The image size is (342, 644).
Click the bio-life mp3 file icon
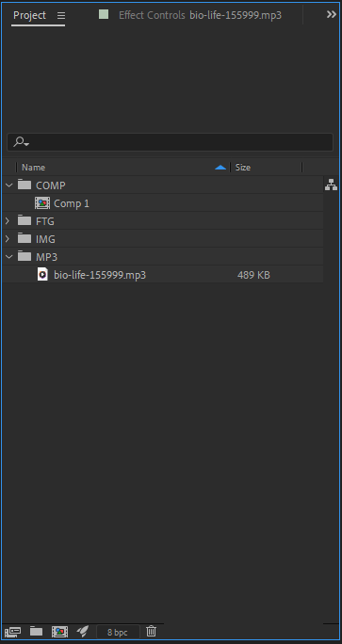pyautogui.click(x=42, y=274)
